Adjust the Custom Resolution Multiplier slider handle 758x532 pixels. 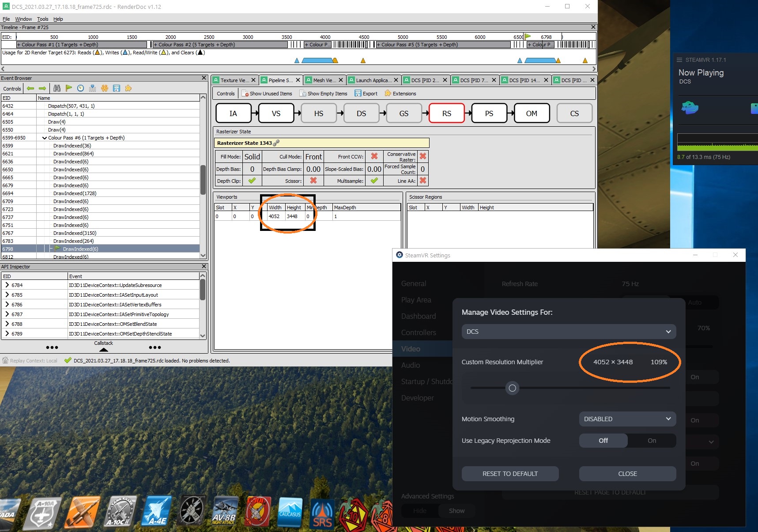512,388
